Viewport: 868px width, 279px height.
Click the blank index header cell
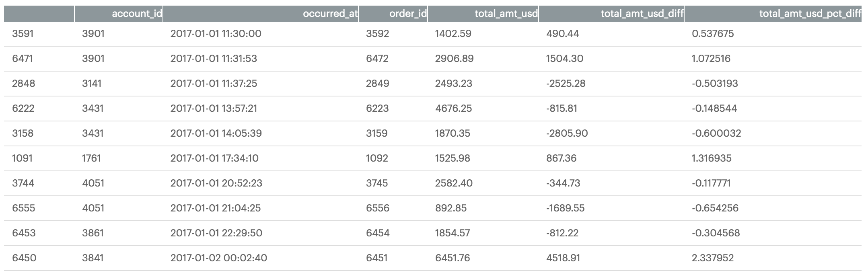39,14
